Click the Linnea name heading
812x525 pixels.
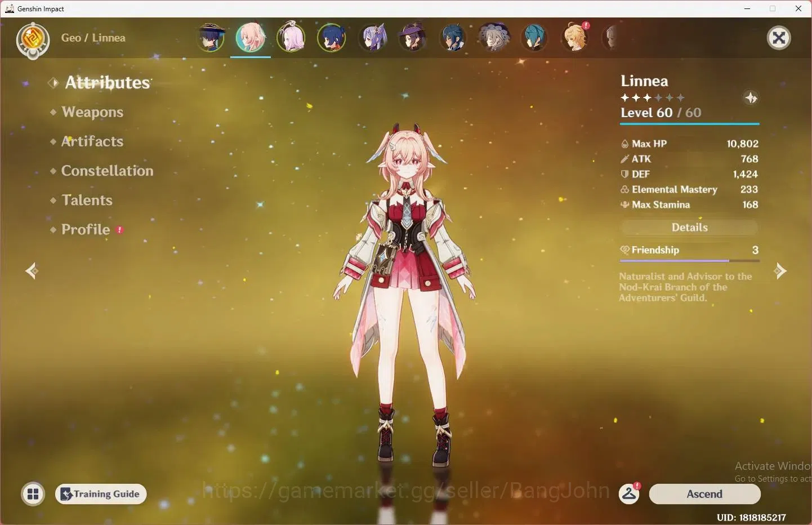[644, 81]
